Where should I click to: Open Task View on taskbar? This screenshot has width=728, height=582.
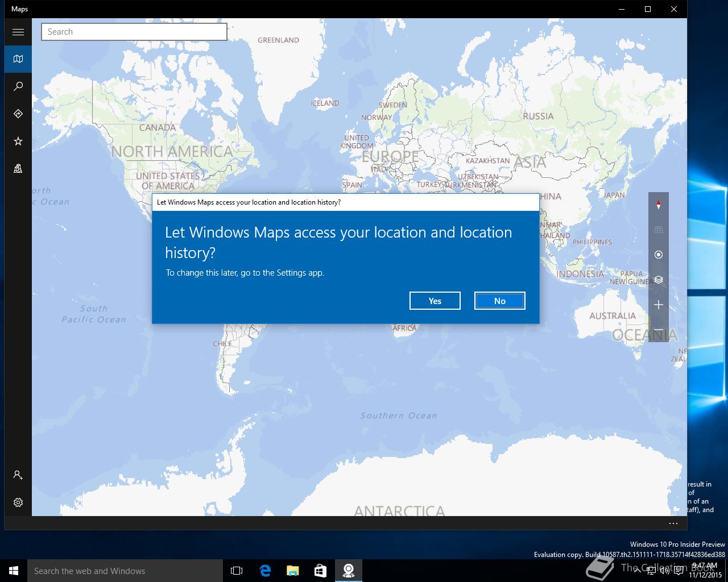point(237,571)
